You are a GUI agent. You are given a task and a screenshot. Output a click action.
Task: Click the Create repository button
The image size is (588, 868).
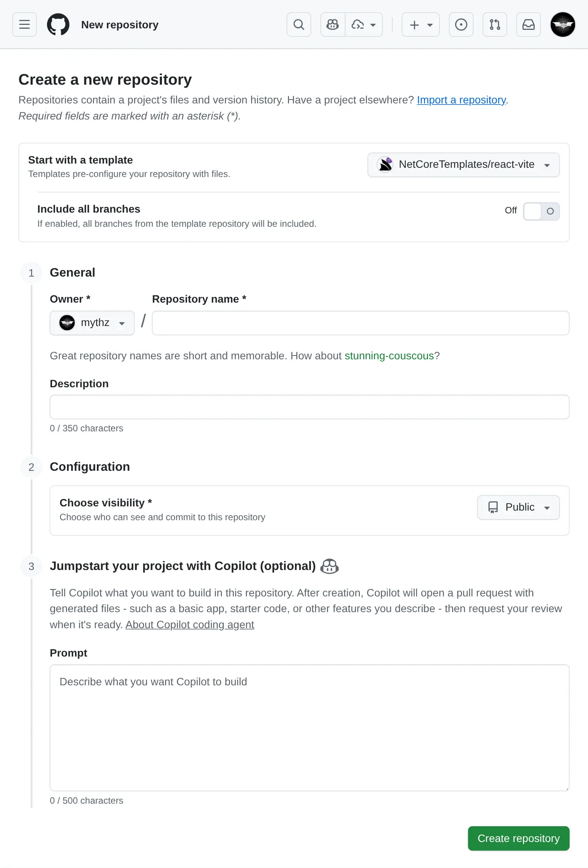pyautogui.click(x=518, y=839)
